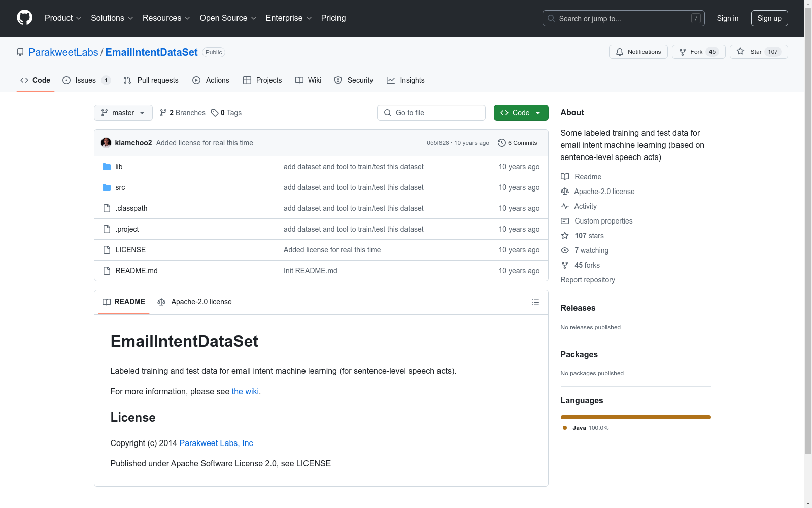The width and height of the screenshot is (812, 508).
Task: Click the Custom properties icon
Action: (565, 221)
